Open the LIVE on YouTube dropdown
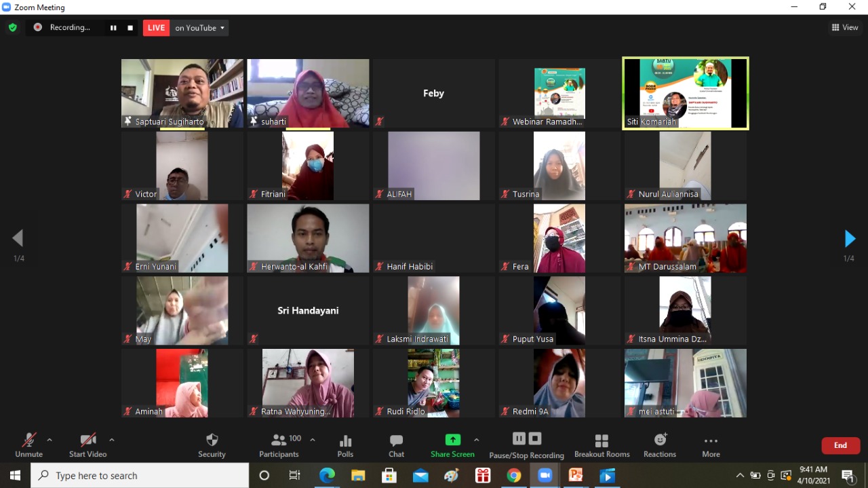This screenshot has height=488, width=868. pyautogui.click(x=199, y=28)
